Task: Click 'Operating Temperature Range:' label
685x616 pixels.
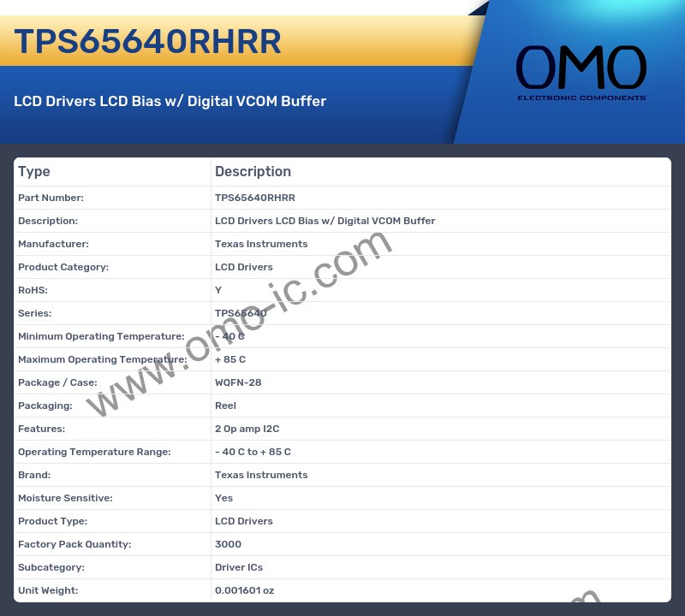Action: coord(94,453)
